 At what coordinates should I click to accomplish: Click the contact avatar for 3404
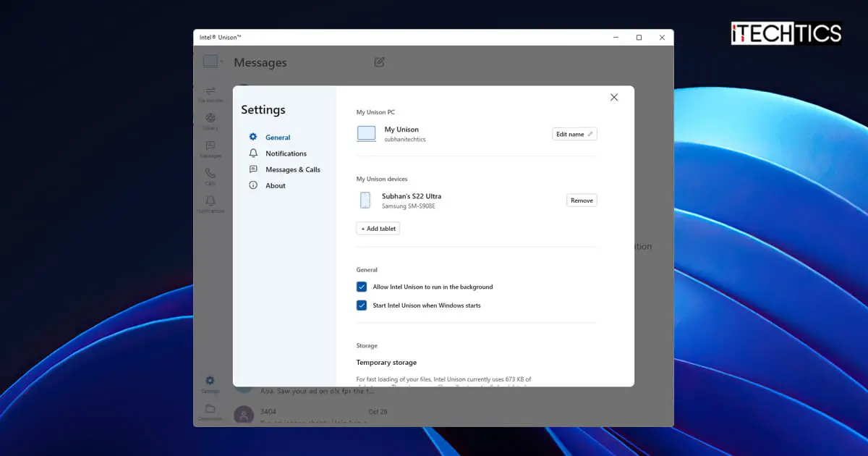244,414
